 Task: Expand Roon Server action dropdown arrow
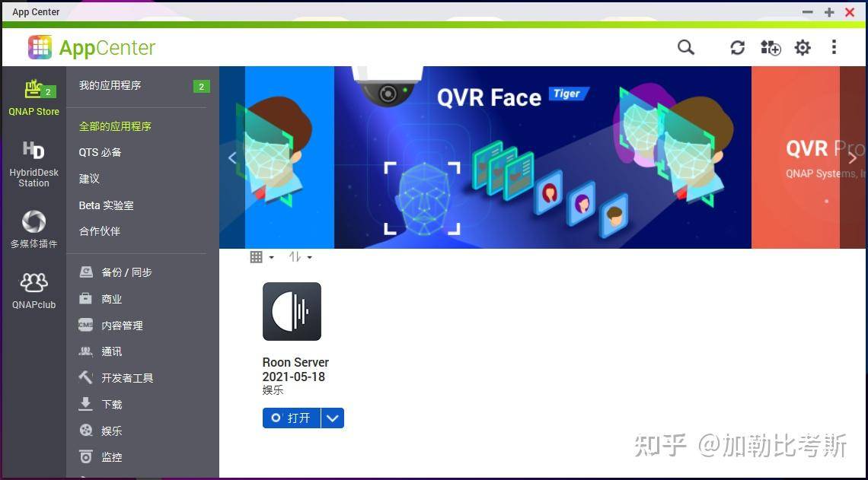[x=333, y=418]
